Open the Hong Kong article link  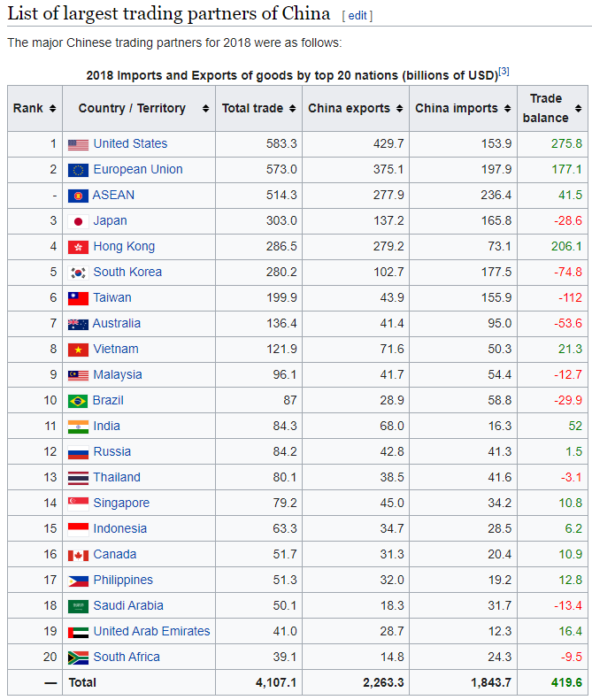(x=124, y=247)
